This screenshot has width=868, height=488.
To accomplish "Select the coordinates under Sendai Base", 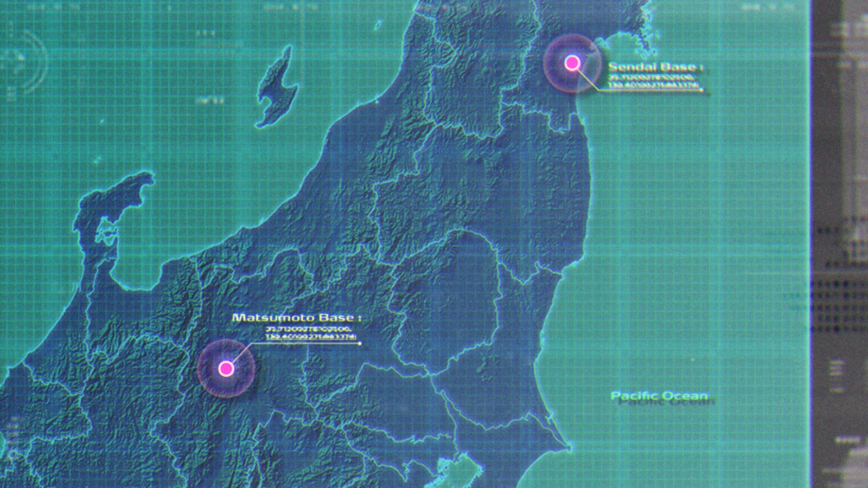I will [x=654, y=81].
